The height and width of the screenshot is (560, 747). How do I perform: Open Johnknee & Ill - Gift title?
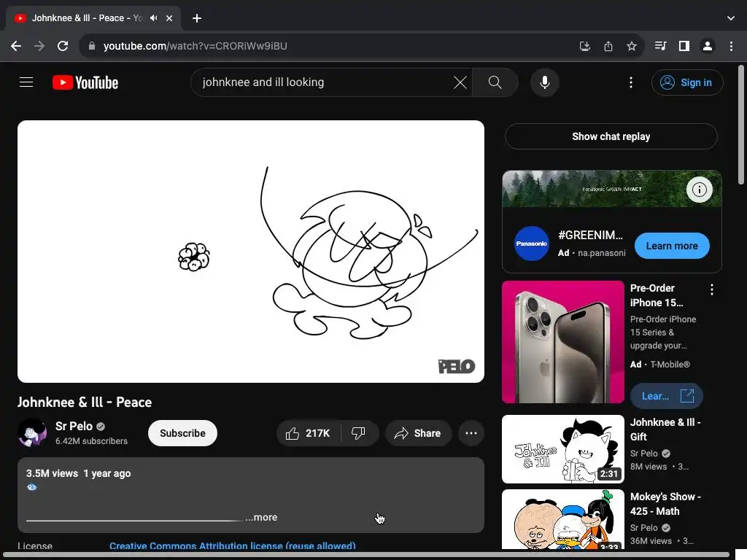click(x=665, y=429)
